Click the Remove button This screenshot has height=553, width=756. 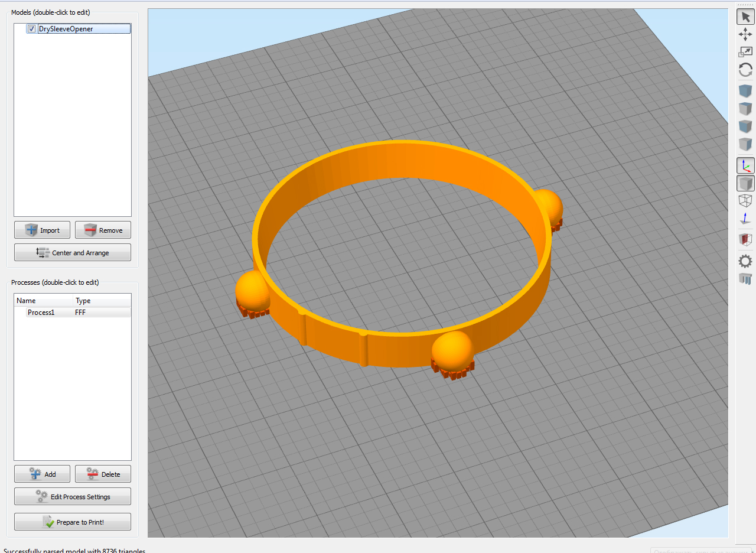[103, 230]
